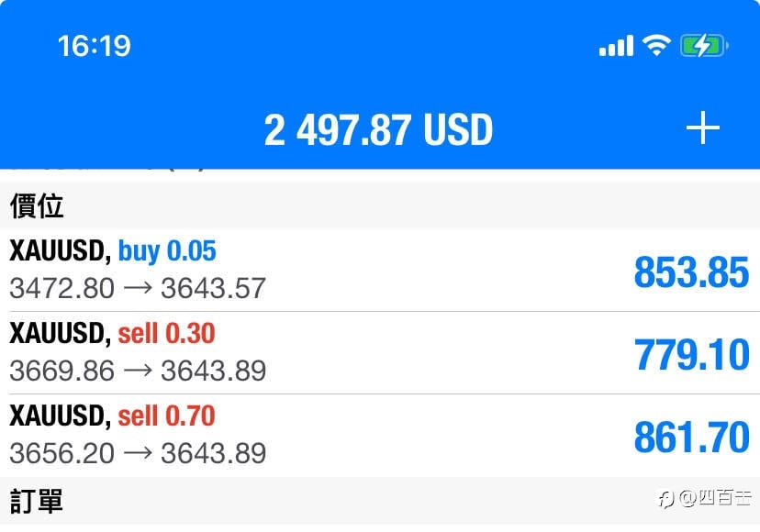Tap the 861.70 profit value
Screen dimensions: 760x532
coord(692,437)
